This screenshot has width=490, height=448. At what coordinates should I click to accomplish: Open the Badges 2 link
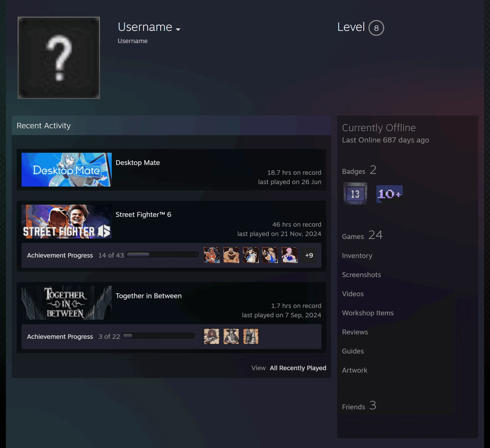click(x=359, y=170)
